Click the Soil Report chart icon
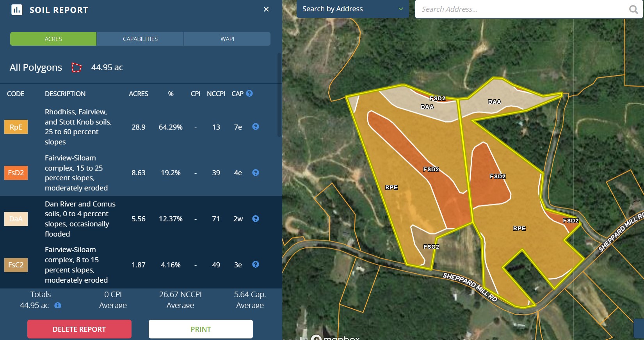 17,10
